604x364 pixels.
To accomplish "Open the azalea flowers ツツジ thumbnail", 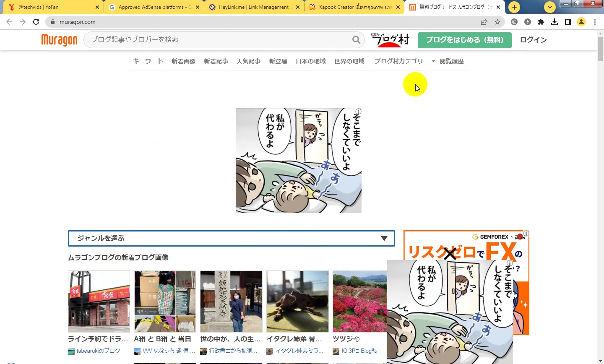I will [360, 301].
